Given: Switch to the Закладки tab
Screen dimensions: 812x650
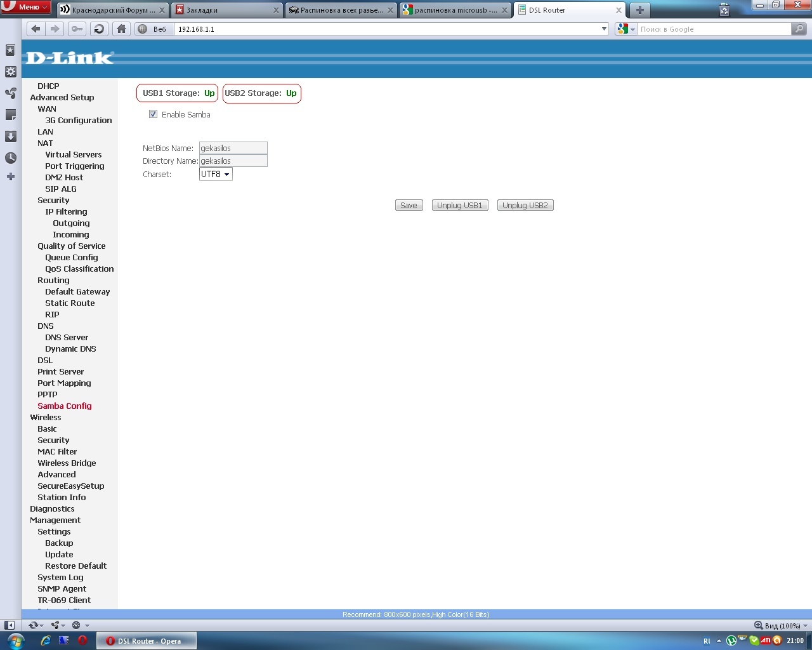Looking at the screenshot, I should pyautogui.click(x=227, y=10).
